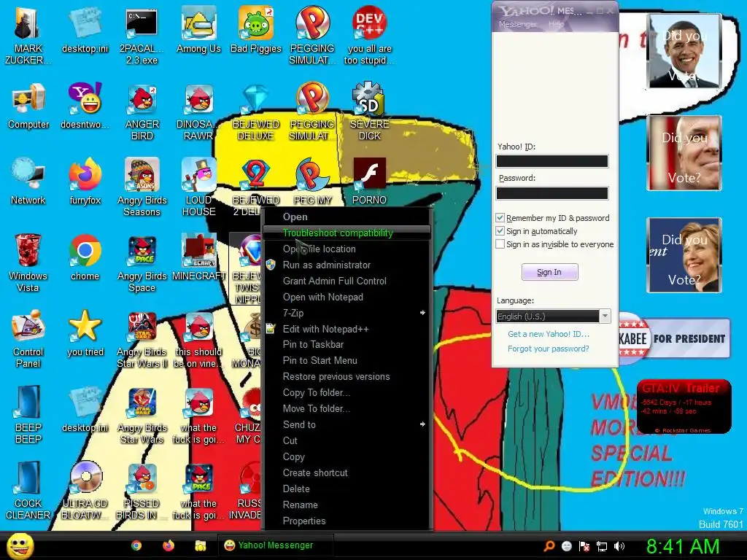Open the Bad Piggies desktop icon
This screenshot has width=747, height=560.
(256, 29)
